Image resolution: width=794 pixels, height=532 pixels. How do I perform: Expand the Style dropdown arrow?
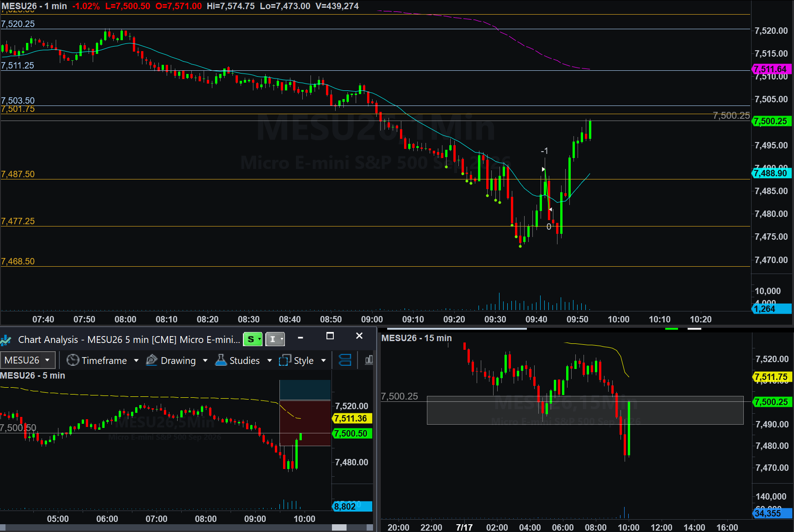(324, 361)
